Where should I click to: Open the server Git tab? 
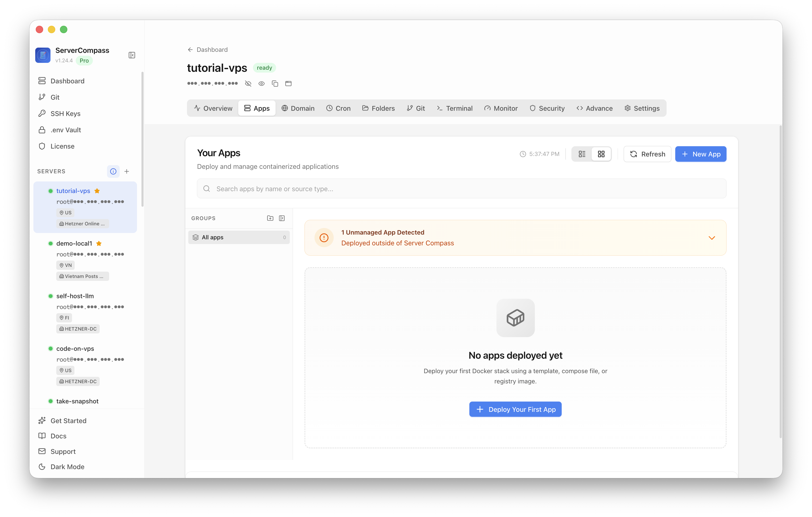(x=416, y=108)
